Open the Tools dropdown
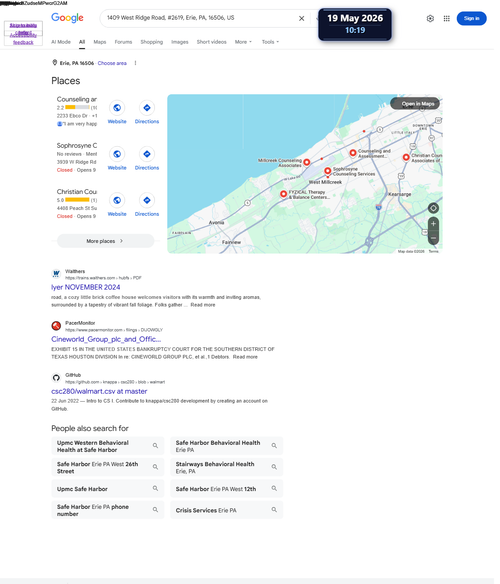The width and height of the screenshot is (500, 584). tap(270, 42)
